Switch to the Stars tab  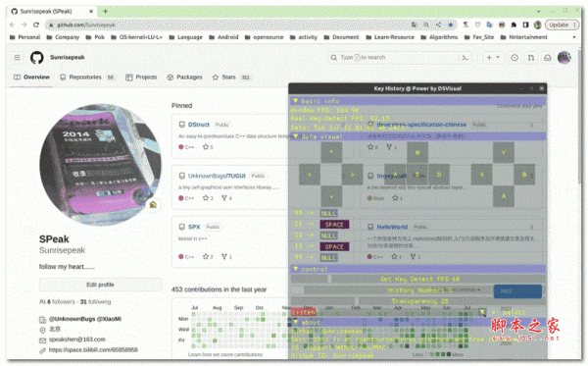231,77
